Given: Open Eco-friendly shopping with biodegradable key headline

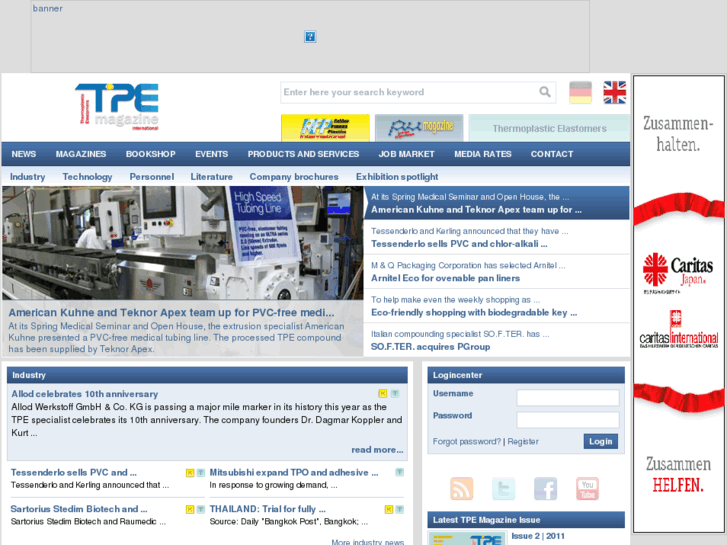Looking at the screenshot, I should click(474, 313).
